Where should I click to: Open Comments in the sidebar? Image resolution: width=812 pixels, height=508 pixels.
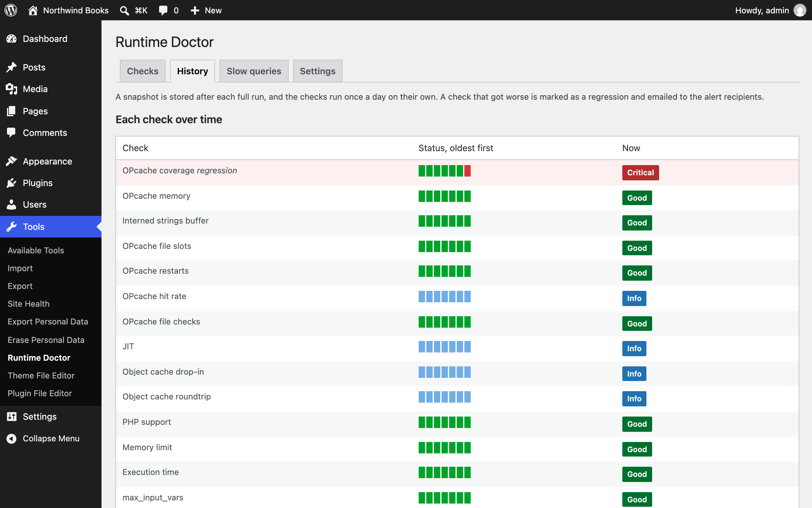[x=51, y=133]
